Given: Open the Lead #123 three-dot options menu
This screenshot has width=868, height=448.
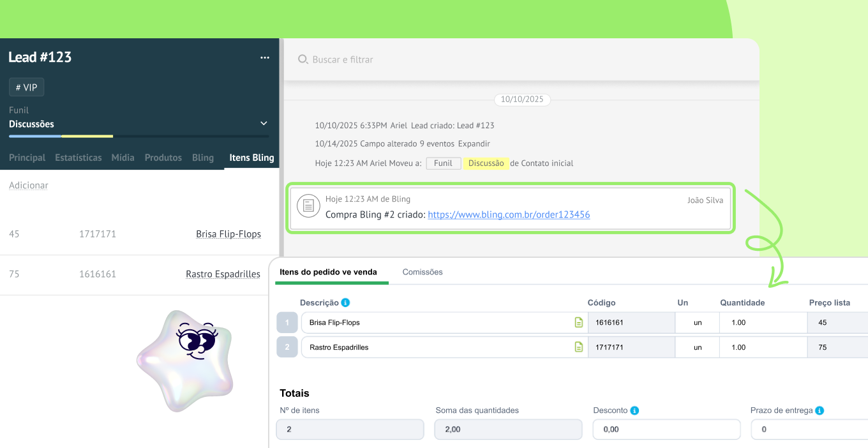Looking at the screenshot, I should point(265,57).
